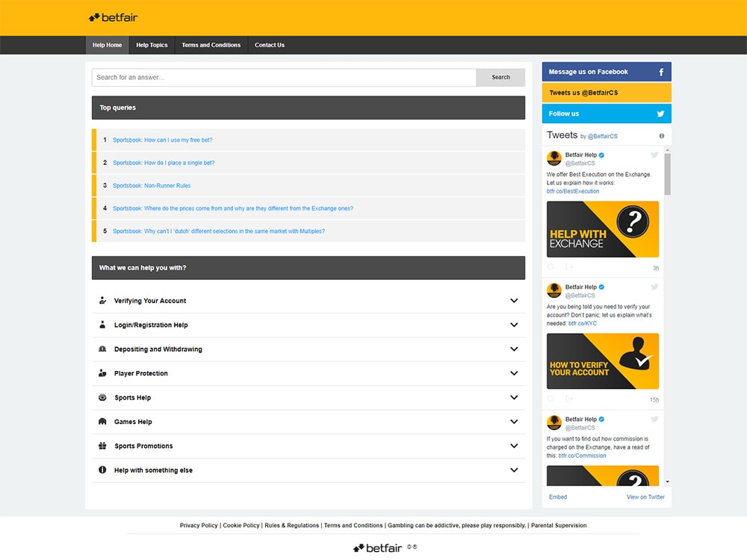747x560 pixels.
Task: Click Tweets us @BetfairCS button
Action: 607,93
